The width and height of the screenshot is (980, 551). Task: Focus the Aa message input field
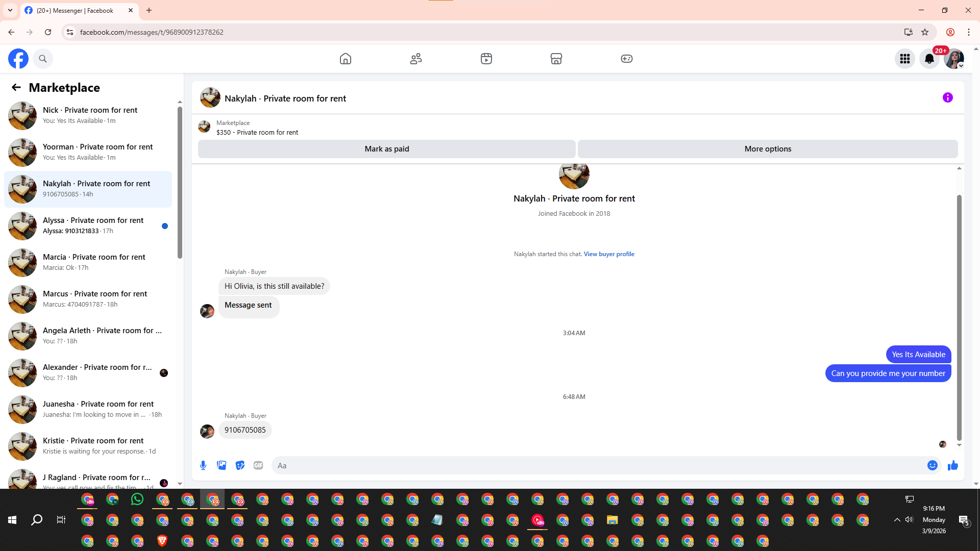point(597,465)
